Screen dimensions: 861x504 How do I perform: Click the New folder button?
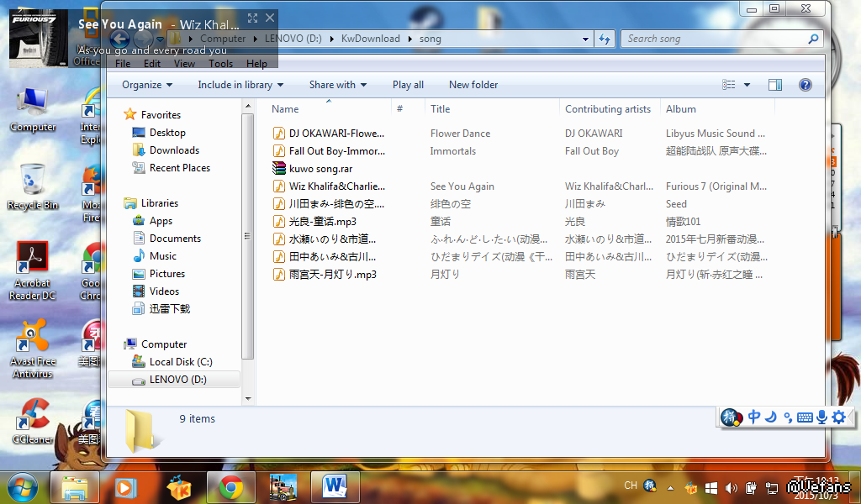(473, 85)
